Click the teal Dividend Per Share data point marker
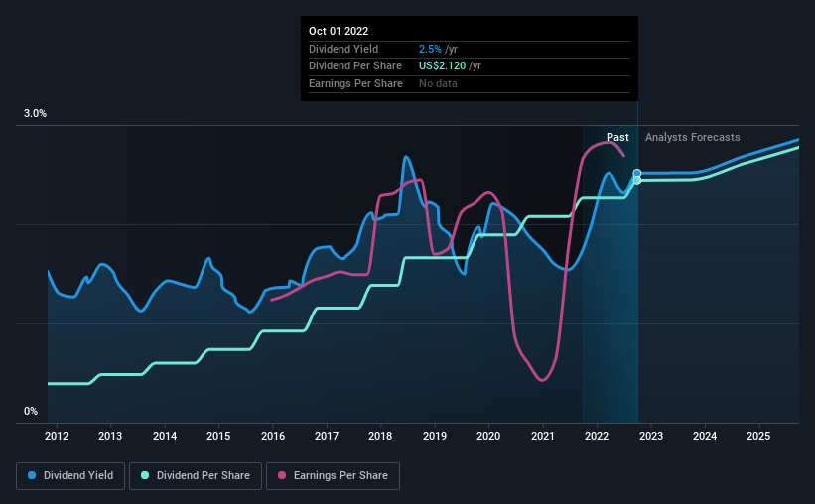815x504 pixels. coord(636,180)
